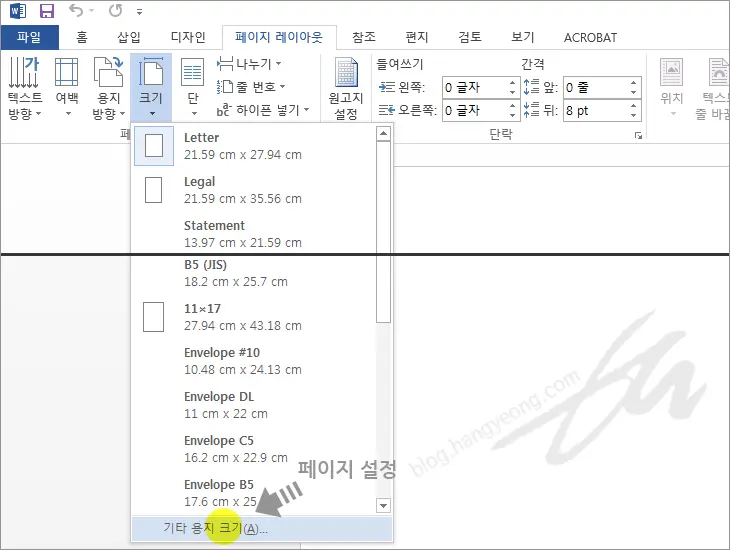Select B5 (JIS) paper size
The image size is (730, 550).
point(254,273)
